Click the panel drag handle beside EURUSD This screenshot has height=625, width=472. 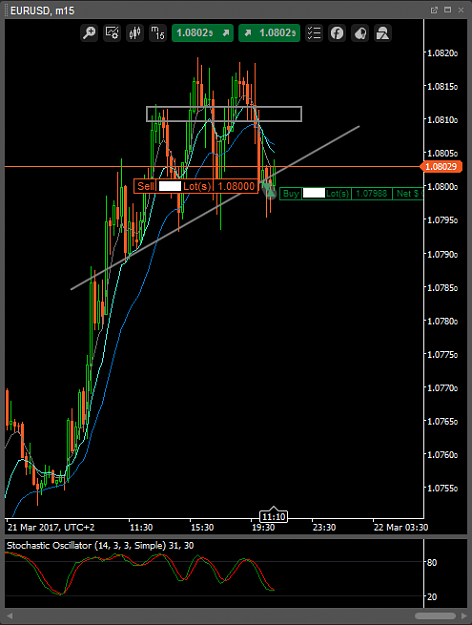click(x=6, y=10)
